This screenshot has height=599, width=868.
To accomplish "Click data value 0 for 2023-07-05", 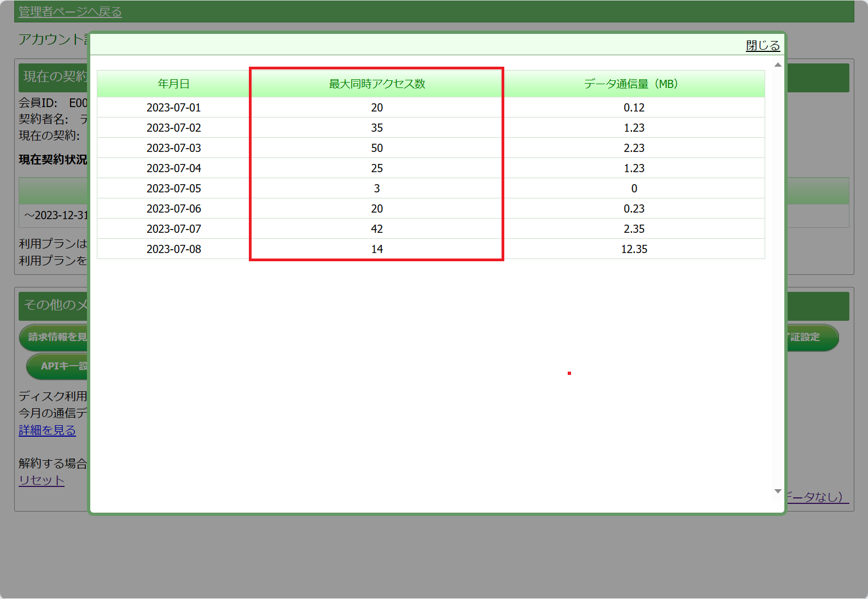I will (x=634, y=189).
